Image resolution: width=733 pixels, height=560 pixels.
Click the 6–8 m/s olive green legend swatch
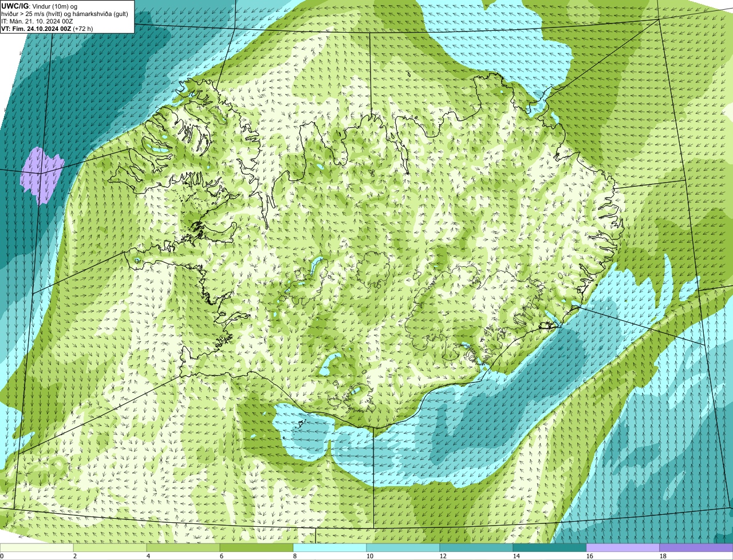click(257, 547)
